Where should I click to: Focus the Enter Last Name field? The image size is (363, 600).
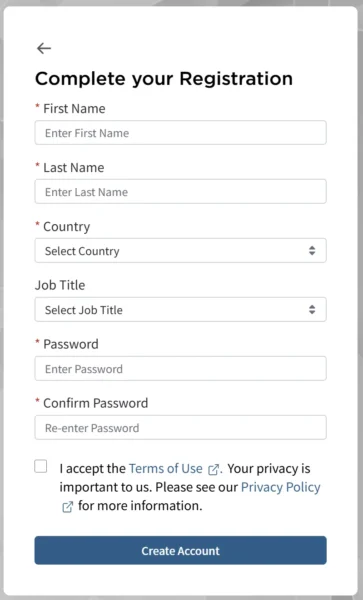point(181,192)
